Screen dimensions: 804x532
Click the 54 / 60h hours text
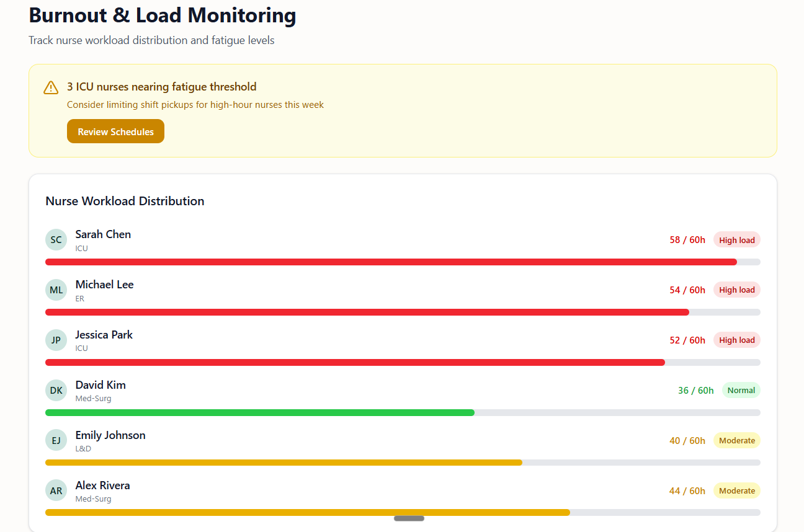(687, 290)
